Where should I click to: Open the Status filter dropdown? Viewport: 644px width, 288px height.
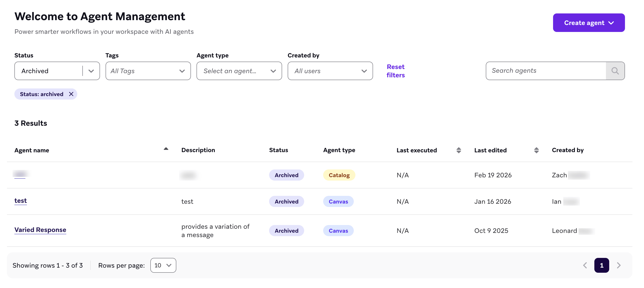[91, 71]
